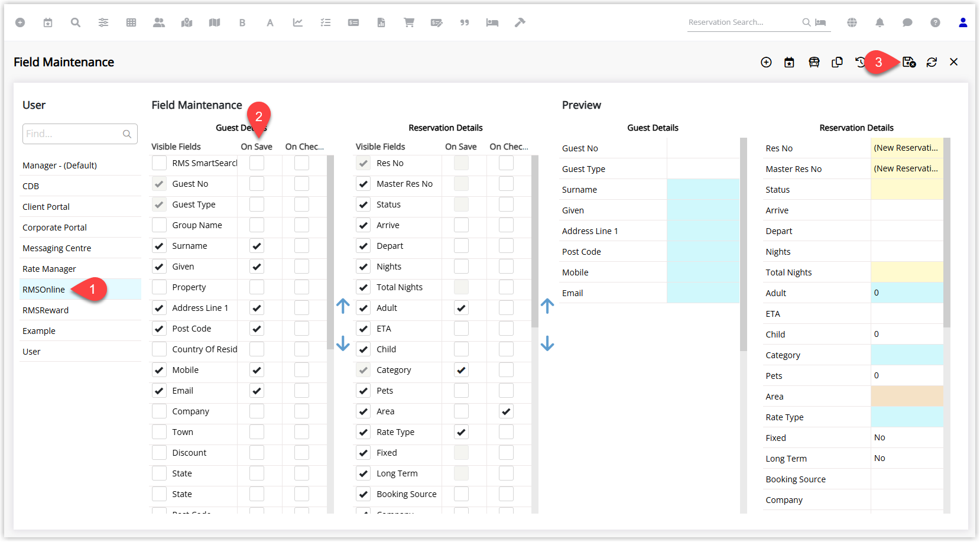
Task: Move Reservation Details field up with arrow
Action: click(x=547, y=306)
